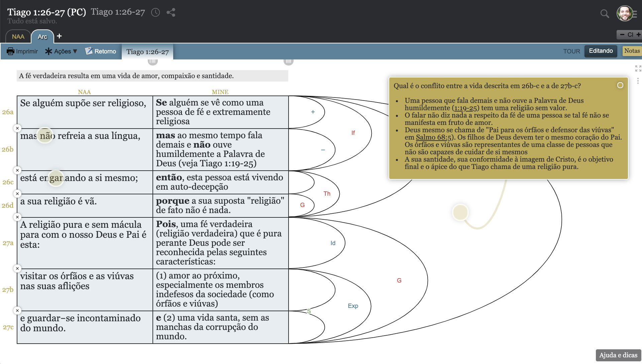The height and width of the screenshot is (364, 642).
Task: Add a new tab with plus
Action: click(59, 36)
